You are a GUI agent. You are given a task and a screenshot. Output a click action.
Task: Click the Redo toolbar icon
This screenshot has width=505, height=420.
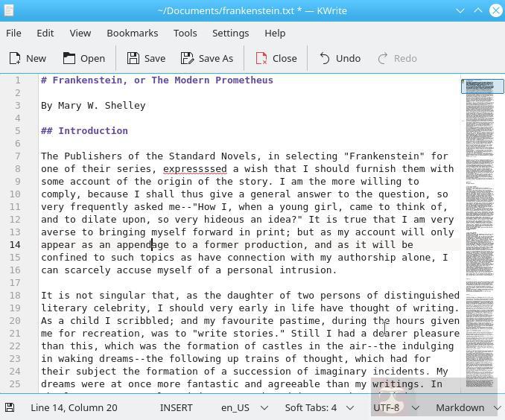coord(397,58)
